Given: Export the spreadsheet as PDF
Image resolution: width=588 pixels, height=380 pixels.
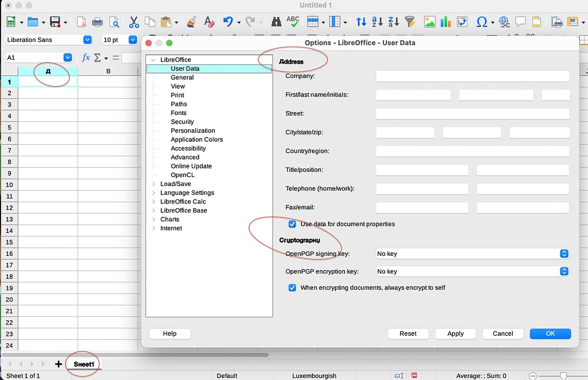Looking at the screenshot, I should point(80,21).
